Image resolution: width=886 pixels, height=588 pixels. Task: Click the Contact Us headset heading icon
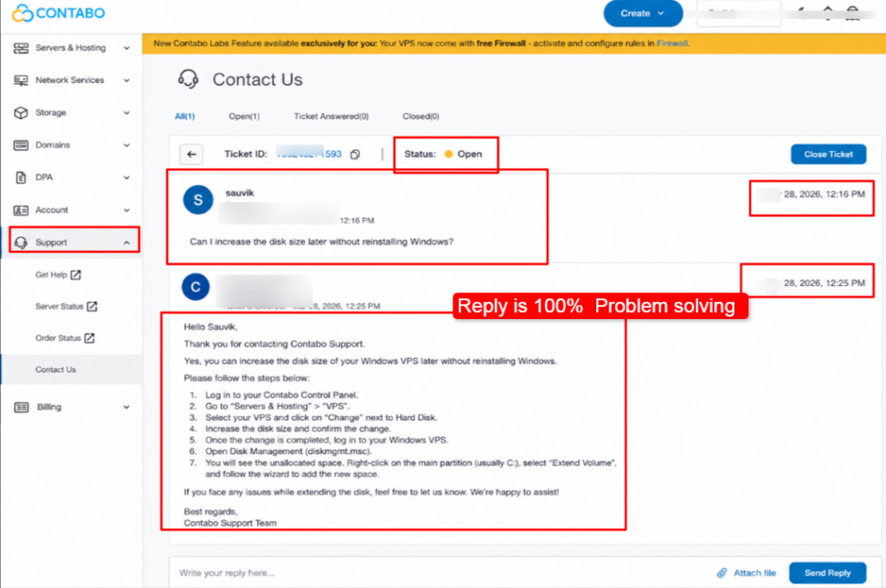(188, 80)
